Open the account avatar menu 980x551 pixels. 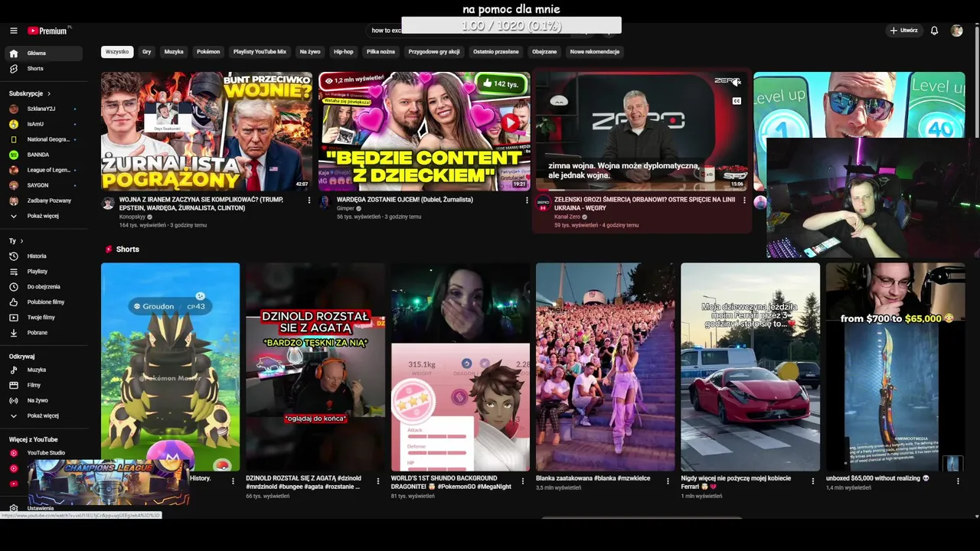956,31
